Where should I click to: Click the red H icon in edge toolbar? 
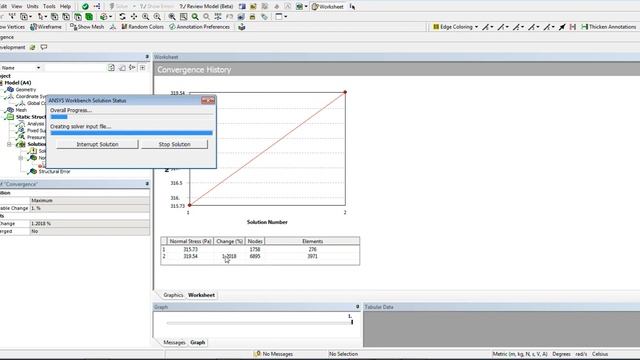pos(573,27)
